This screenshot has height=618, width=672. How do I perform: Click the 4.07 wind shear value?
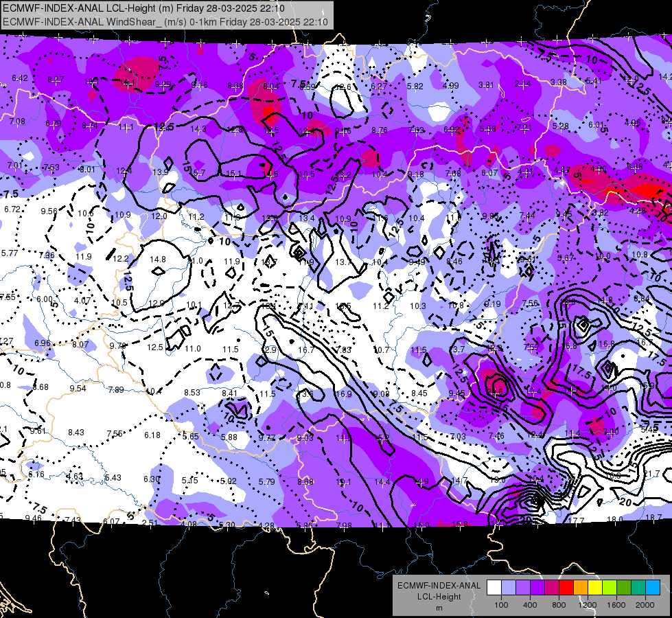82,300
